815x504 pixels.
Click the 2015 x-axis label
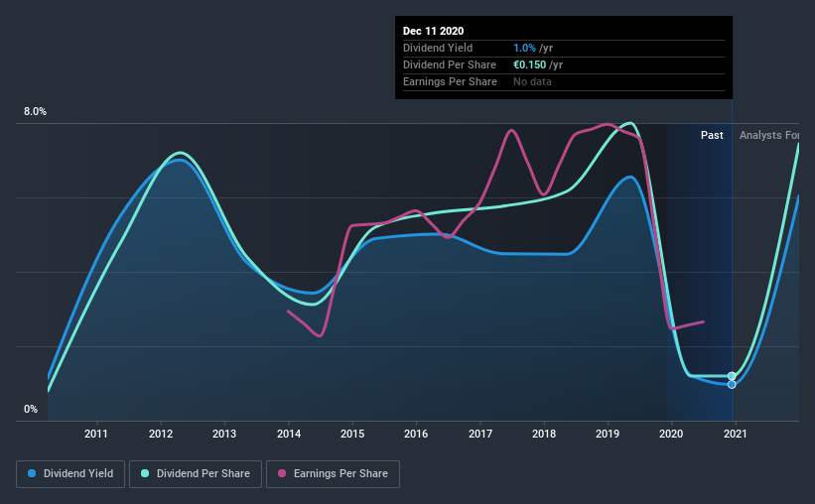coord(352,434)
